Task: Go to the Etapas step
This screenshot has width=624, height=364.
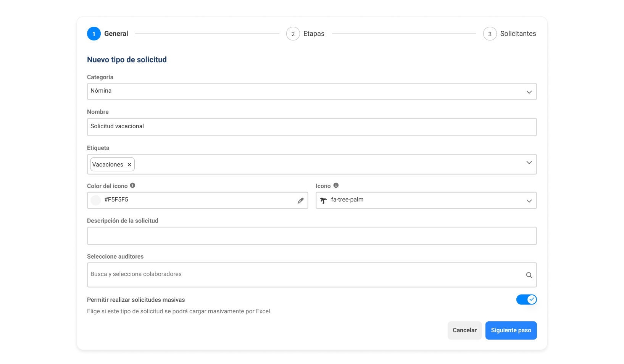Action: click(313, 34)
